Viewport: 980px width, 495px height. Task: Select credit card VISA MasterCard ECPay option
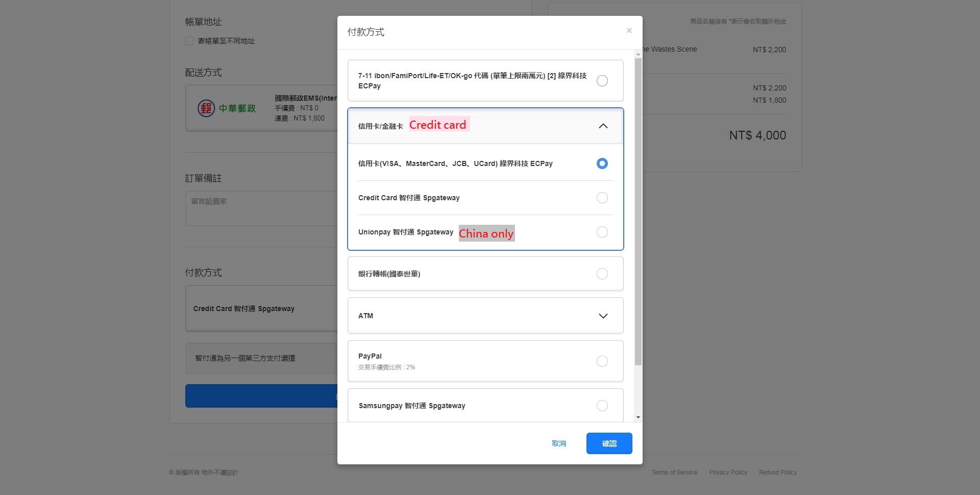(602, 163)
